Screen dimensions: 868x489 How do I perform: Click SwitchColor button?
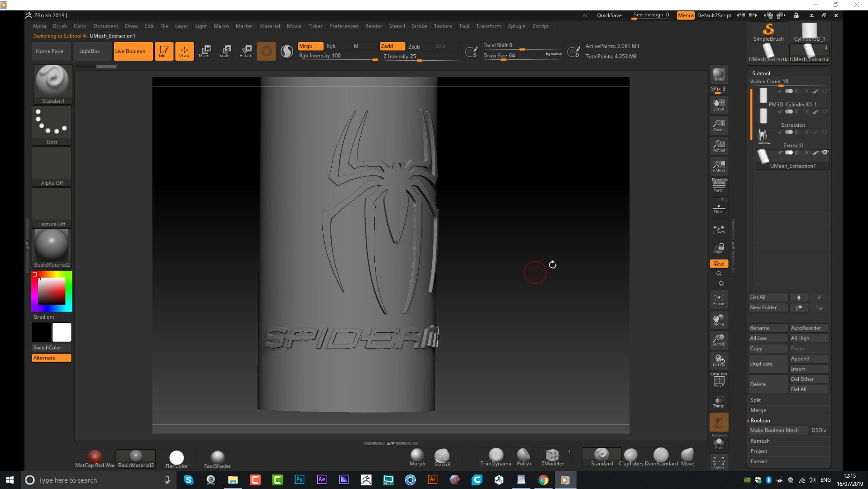(x=52, y=348)
